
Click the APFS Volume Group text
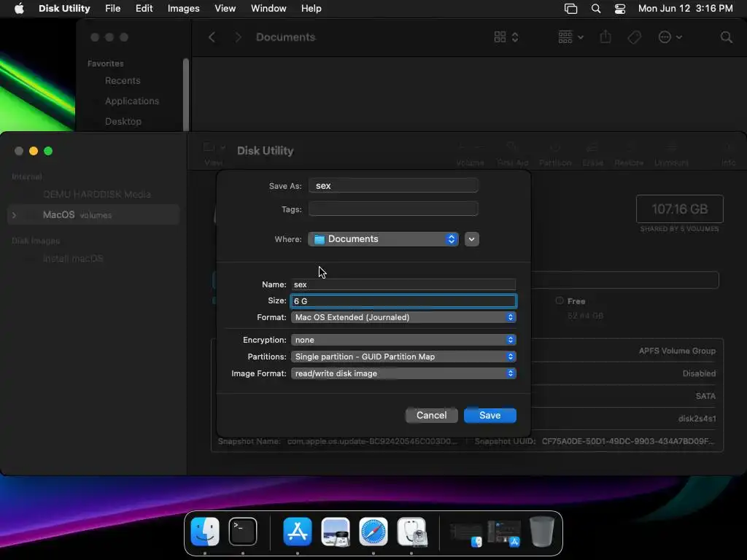click(677, 351)
